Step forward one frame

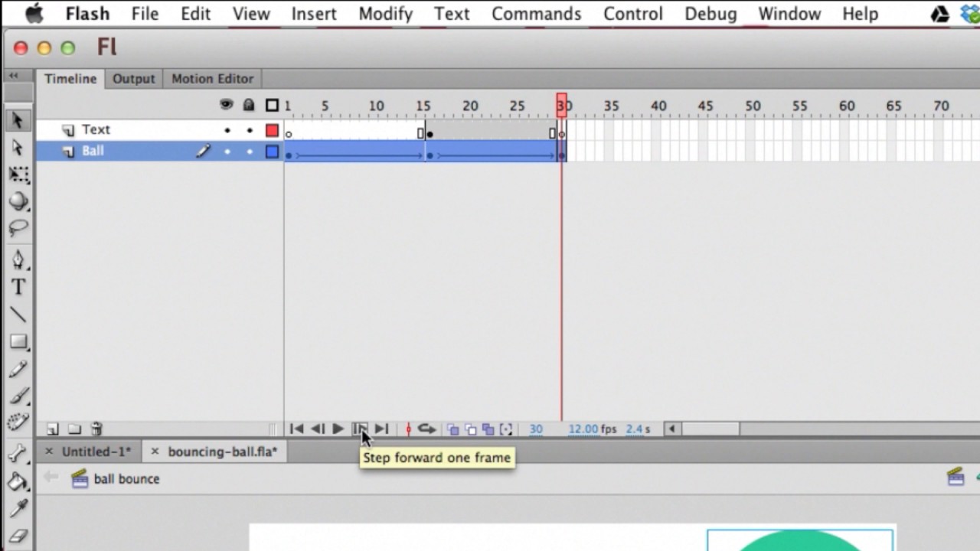[360, 429]
